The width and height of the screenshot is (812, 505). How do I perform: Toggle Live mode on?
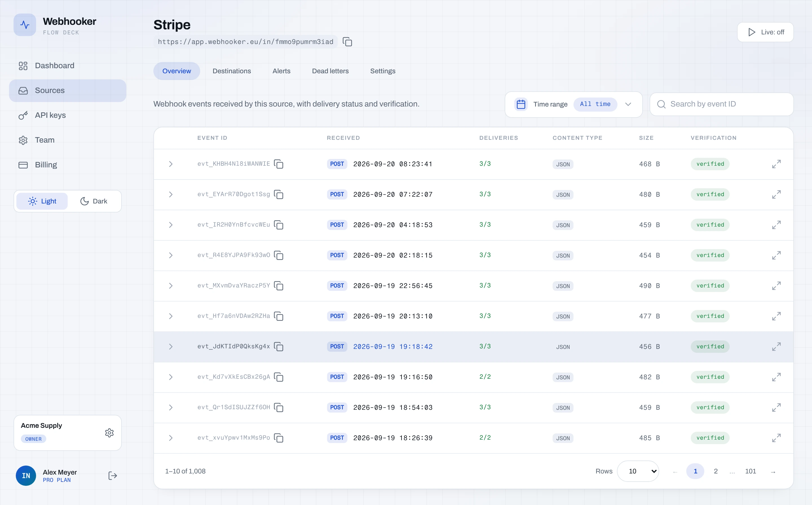(x=765, y=32)
